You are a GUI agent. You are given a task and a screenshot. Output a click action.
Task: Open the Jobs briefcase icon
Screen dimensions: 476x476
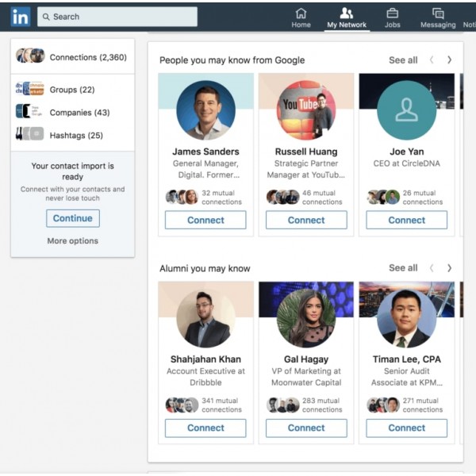(x=392, y=13)
